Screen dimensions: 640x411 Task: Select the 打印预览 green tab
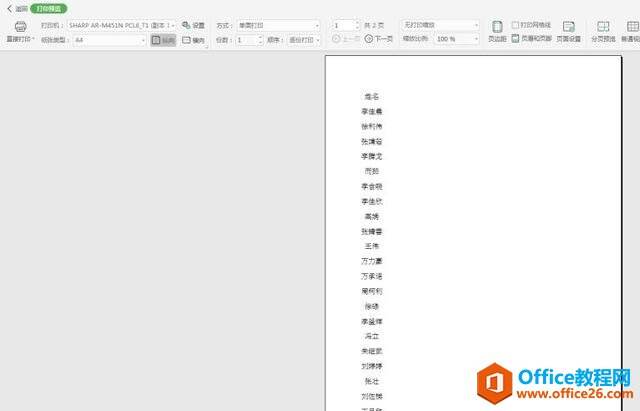click(x=49, y=7)
